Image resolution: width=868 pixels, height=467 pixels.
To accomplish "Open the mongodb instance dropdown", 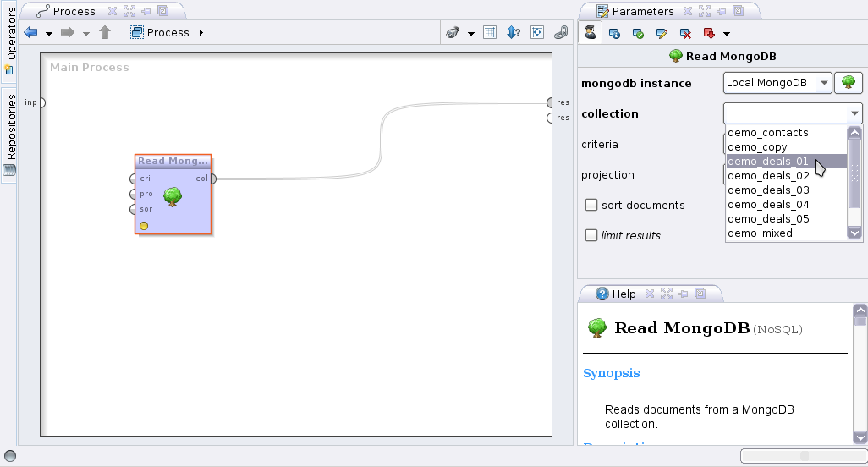I will 777,83.
